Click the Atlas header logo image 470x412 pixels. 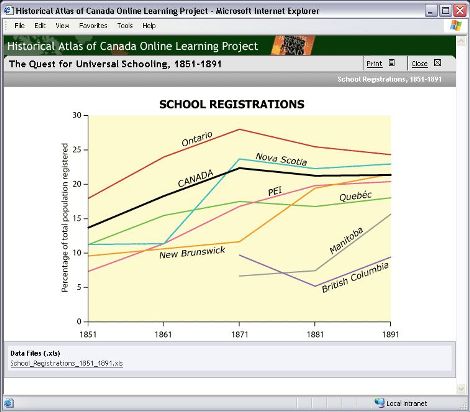tap(293, 45)
